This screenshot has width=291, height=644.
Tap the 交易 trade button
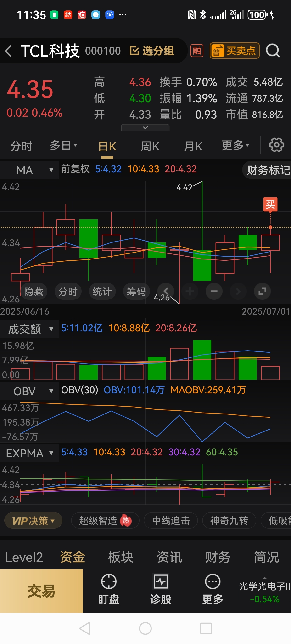pyautogui.click(x=41, y=591)
